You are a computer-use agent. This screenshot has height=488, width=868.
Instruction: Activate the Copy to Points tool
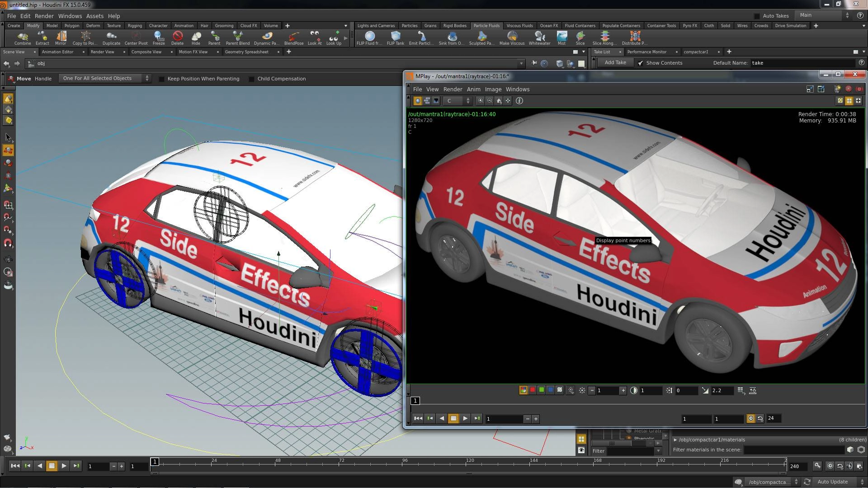85,38
